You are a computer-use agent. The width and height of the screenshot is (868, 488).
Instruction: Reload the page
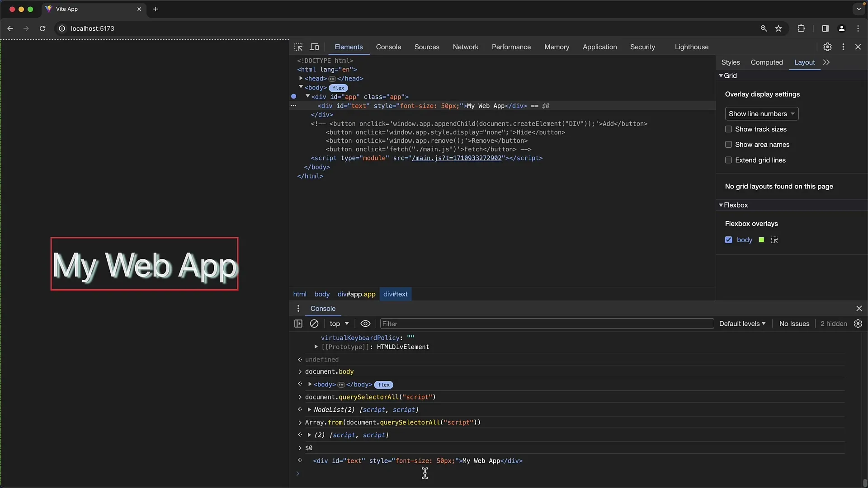coord(42,28)
